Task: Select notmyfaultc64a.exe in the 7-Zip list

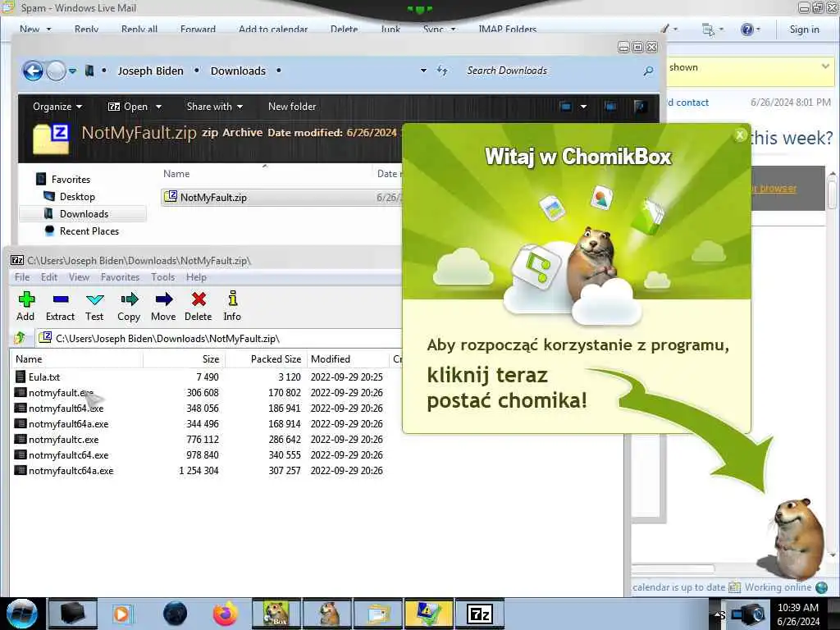Action: pos(71,470)
